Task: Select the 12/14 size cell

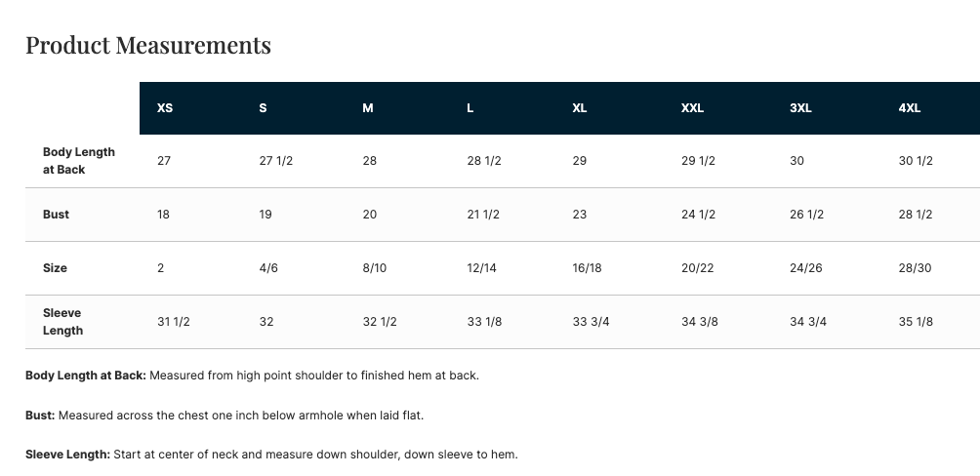Action: [x=482, y=268]
